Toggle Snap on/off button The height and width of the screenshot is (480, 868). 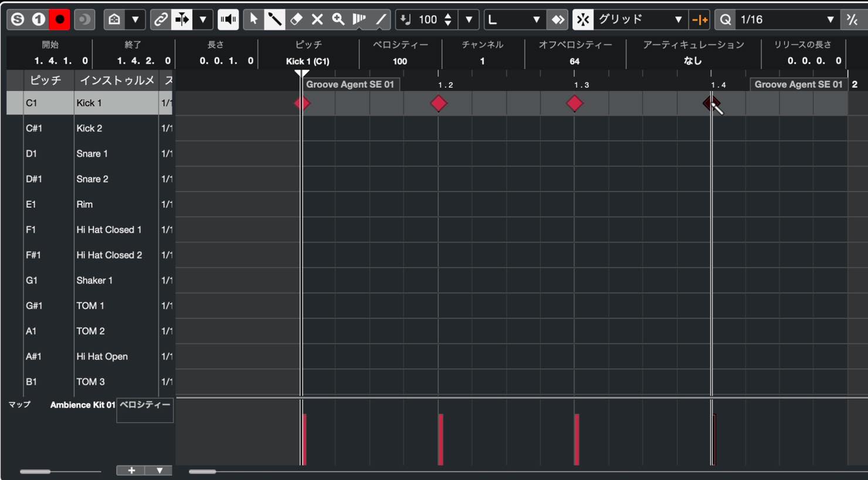pos(582,19)
